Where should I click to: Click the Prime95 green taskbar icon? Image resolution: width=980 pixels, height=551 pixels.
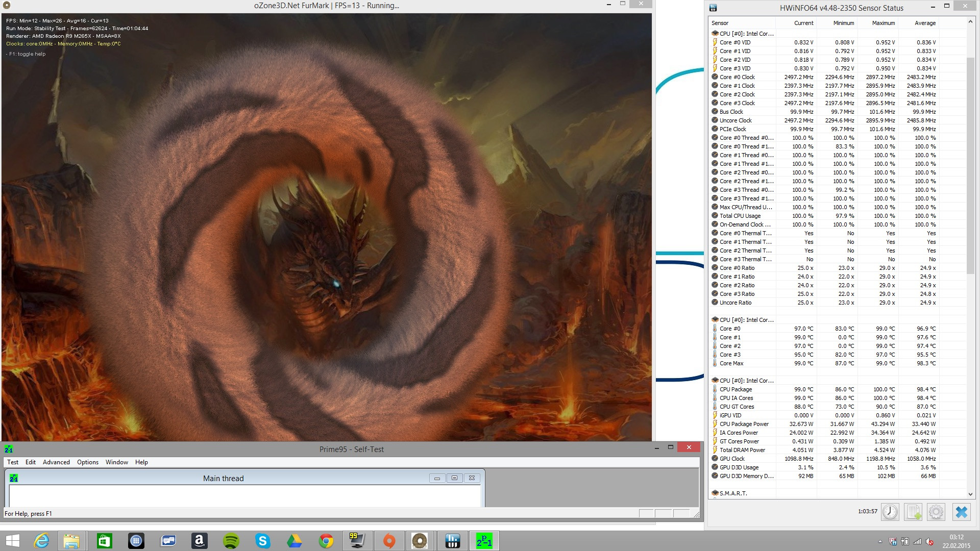484,541
